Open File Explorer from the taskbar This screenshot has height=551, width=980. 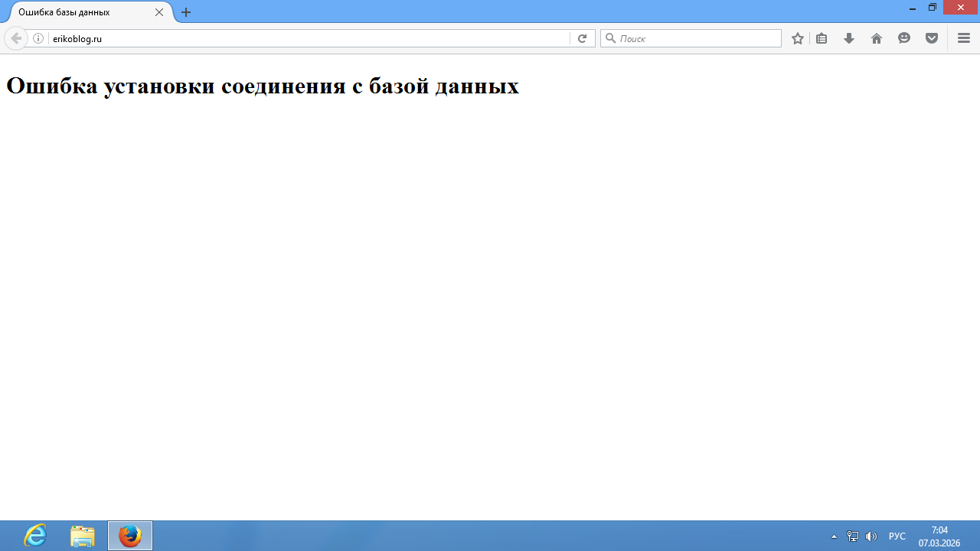pos(83,536)
